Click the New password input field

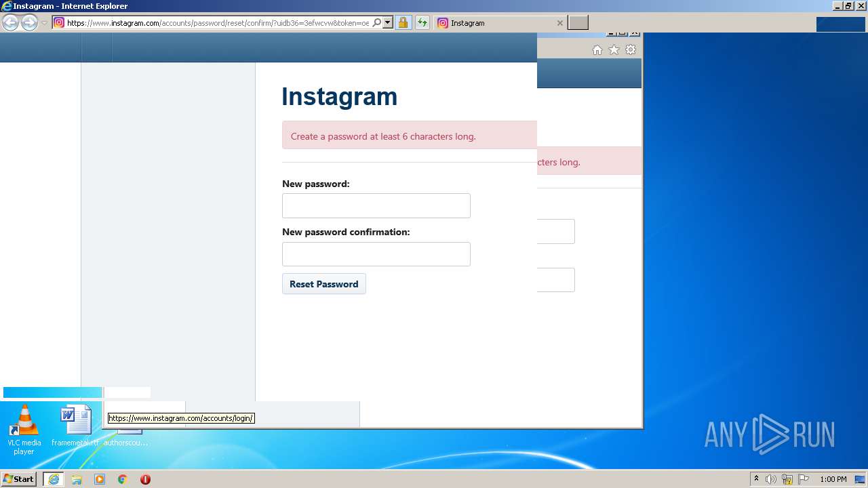pyautogui.click(x=376, y=205)
